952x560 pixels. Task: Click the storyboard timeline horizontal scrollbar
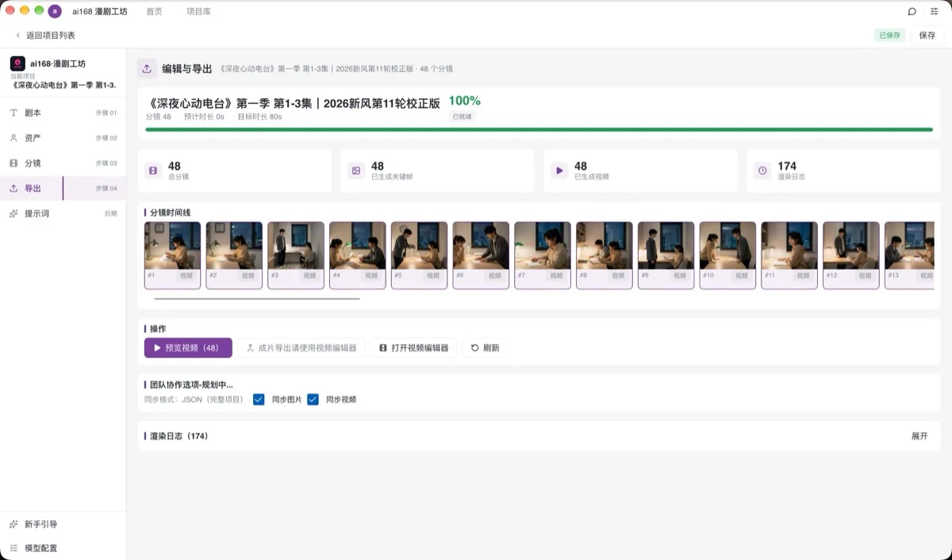(x=257, y=299)
